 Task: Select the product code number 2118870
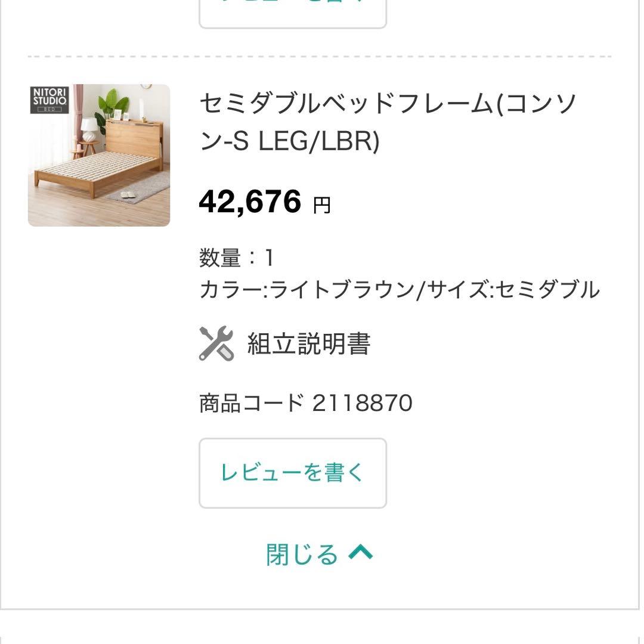[363, 404]
